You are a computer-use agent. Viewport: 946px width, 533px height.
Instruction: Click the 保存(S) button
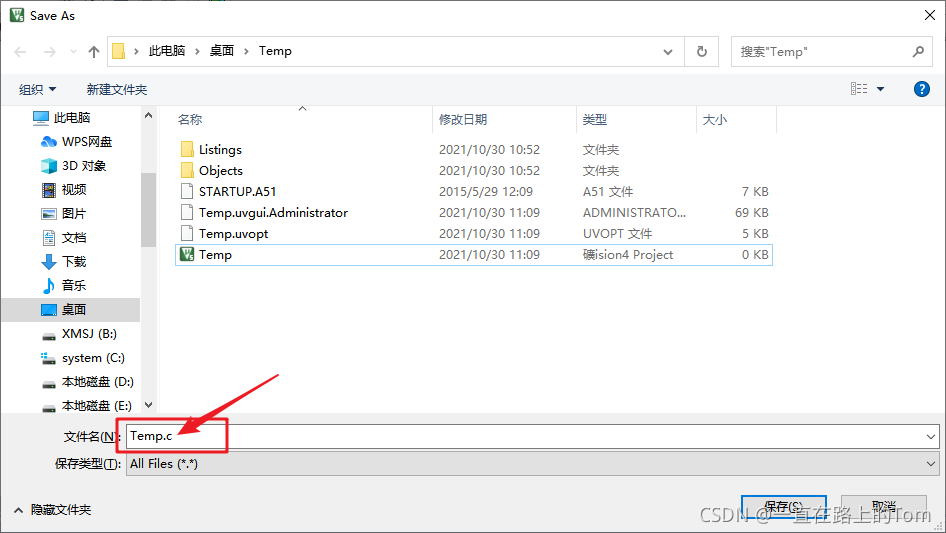click(783, 507)
